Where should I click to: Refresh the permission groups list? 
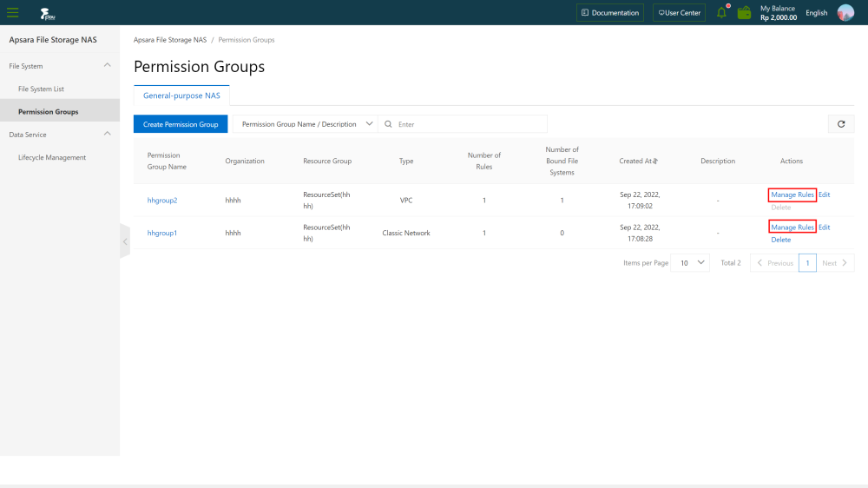(x=841, y=124)
